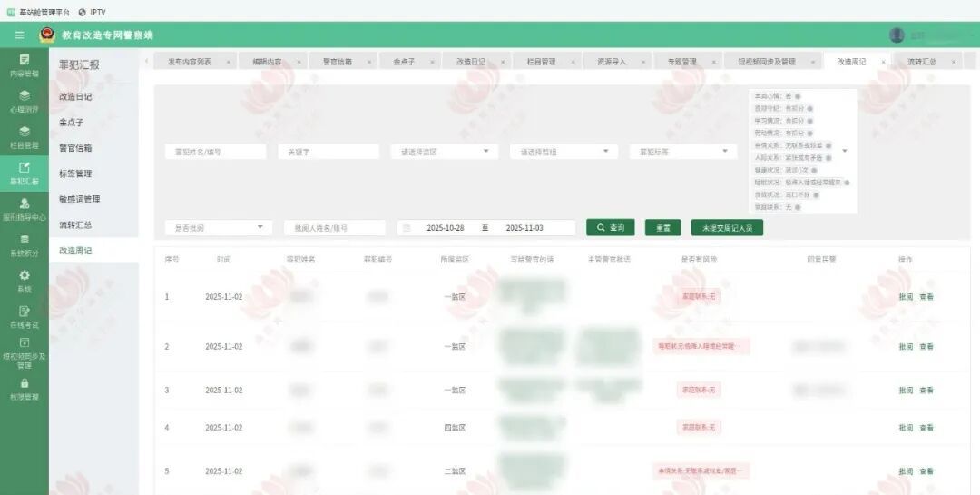Click the start date 2025-10-28
Image resolution: width=980 pixels, height=495 pixels.
tap(445, 228)
